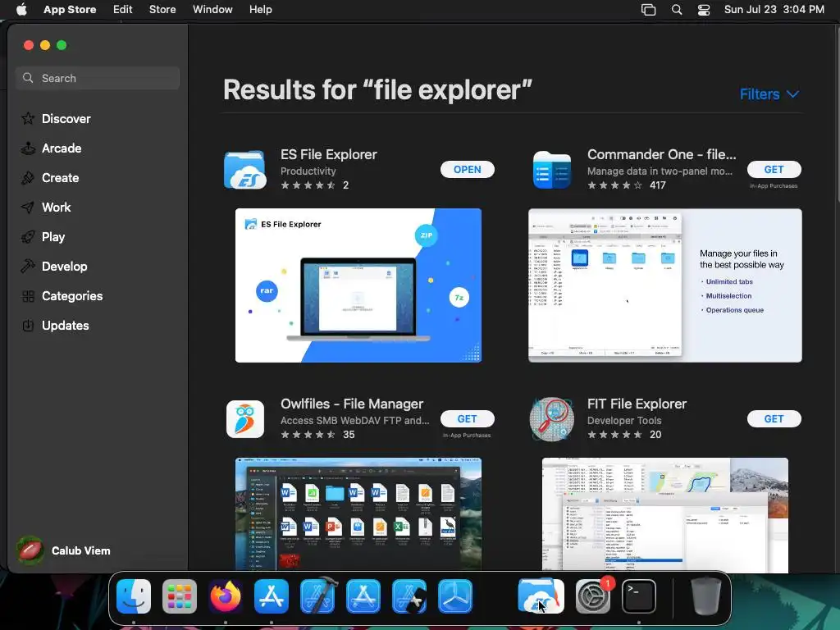The image size is (840, 630).
Task: Open the Develop hammer icon
Action: click(x=28, y=267)
